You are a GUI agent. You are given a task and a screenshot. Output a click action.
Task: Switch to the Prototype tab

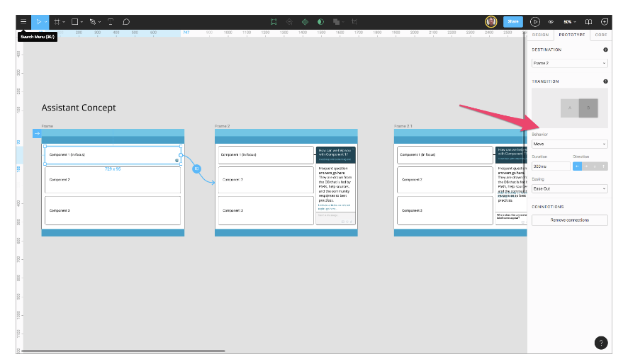tap(571, 35)
